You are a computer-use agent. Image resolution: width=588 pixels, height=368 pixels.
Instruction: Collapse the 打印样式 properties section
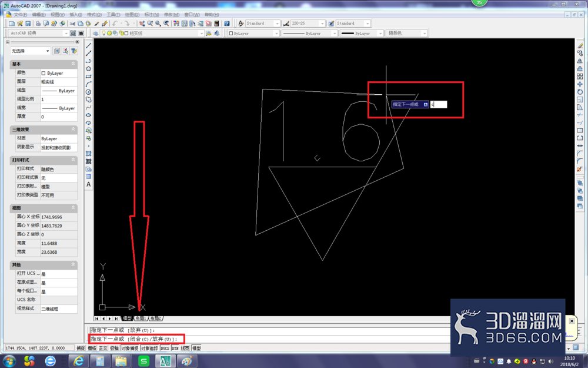tap(73, 160)
